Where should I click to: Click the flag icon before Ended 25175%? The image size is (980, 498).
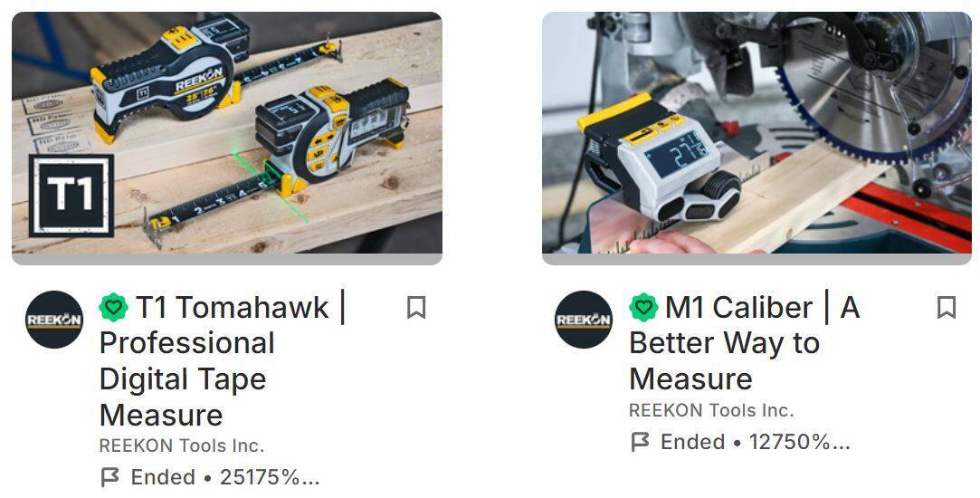tap(110, 477)
